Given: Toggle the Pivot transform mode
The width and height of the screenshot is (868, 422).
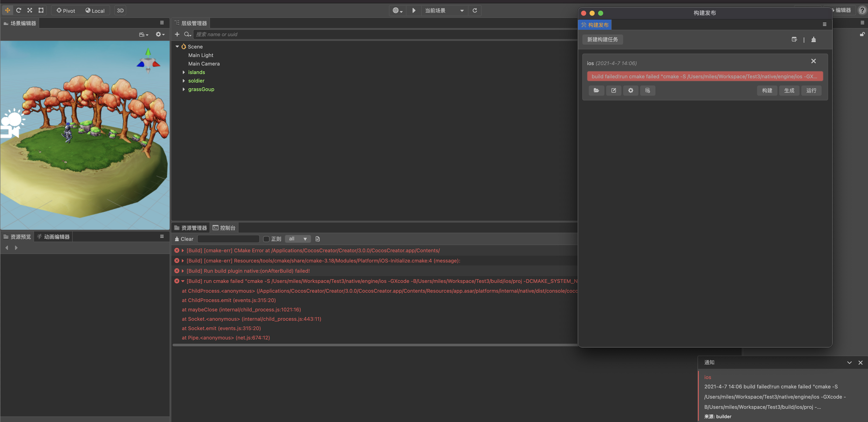Looking at the screenshot, I should [66, 10].
